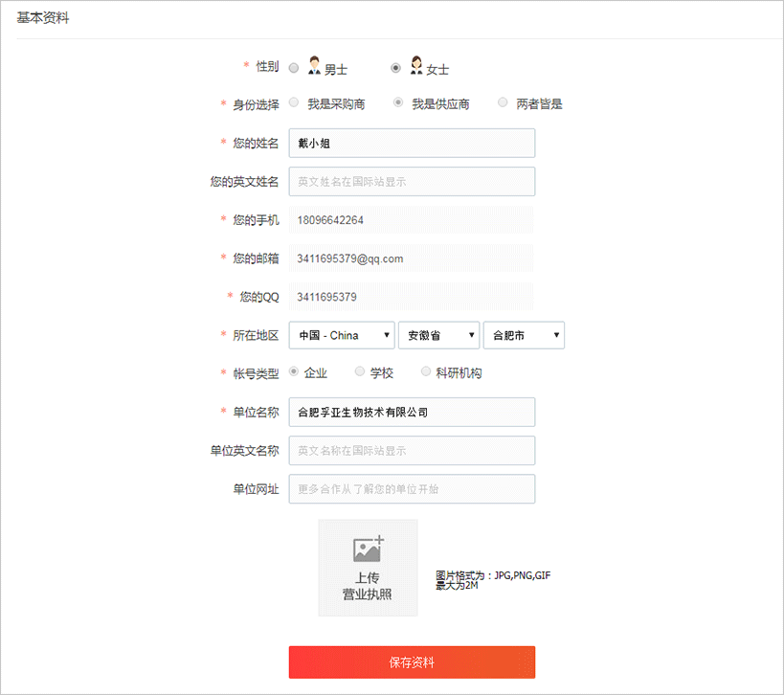The width and height of the screenshot is (784, 695).
Task: Select 科研机构 account type
Action: (425, 371)
